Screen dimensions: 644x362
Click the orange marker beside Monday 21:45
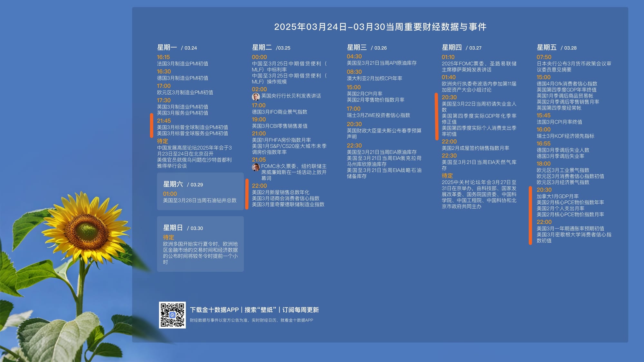coord(152,125)
